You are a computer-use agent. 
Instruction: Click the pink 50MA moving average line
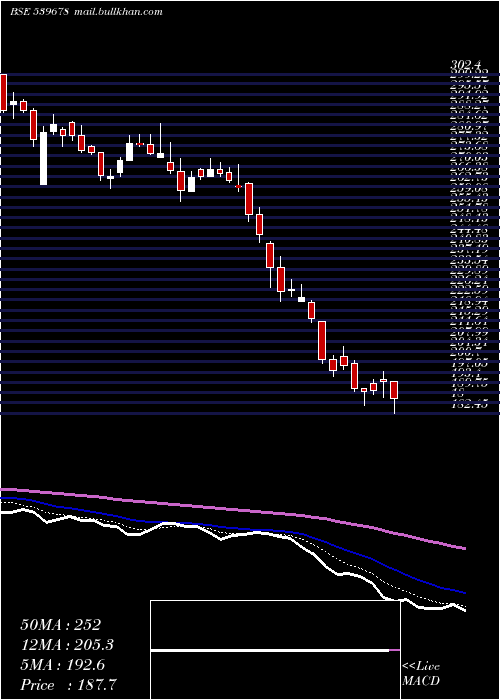[x=232, y=509]
